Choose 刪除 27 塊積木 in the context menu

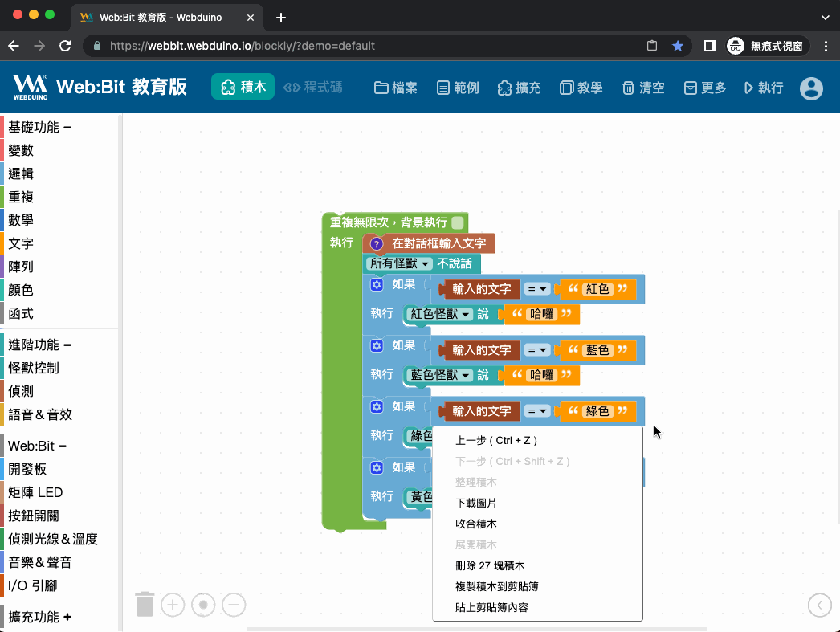pyautogui.click(x=490, y=565)
